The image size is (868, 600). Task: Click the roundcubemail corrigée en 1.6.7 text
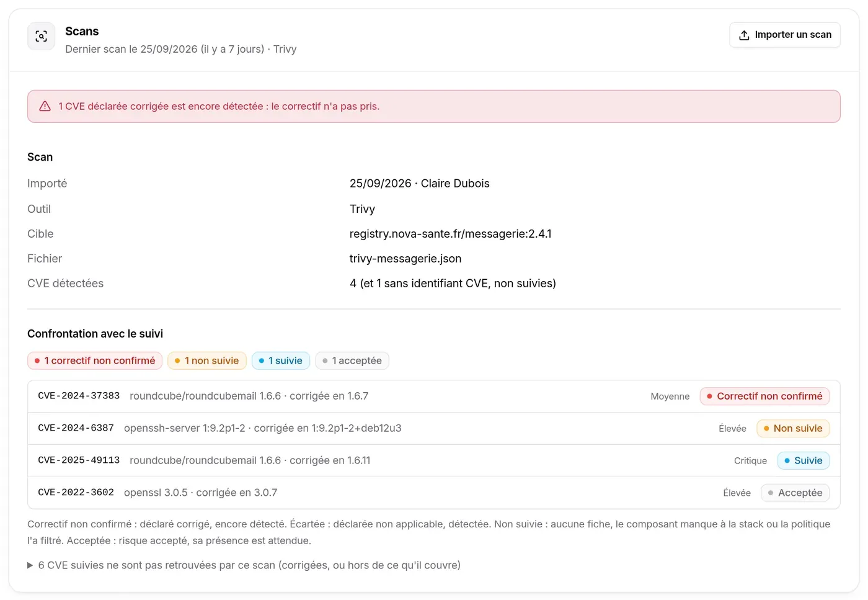249,396
